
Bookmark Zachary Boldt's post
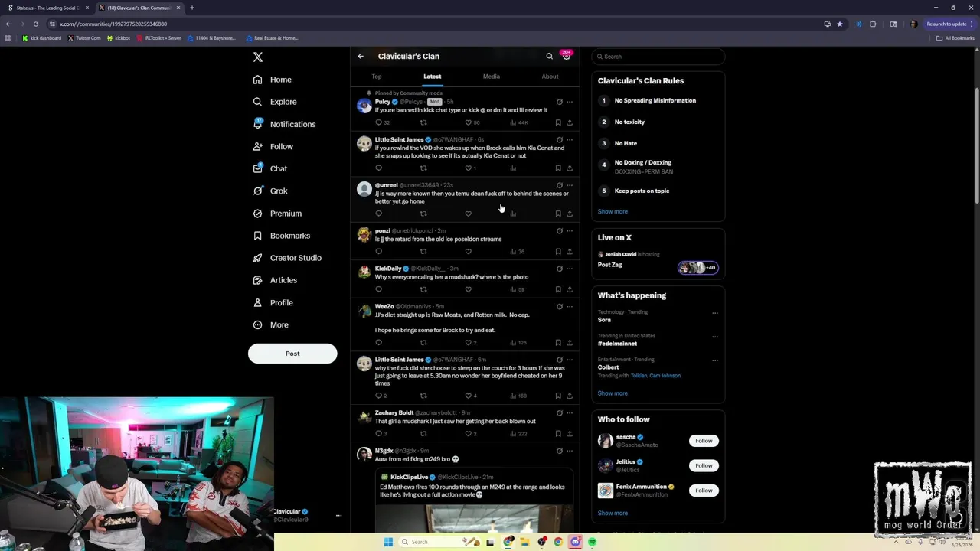pos(558,434)
